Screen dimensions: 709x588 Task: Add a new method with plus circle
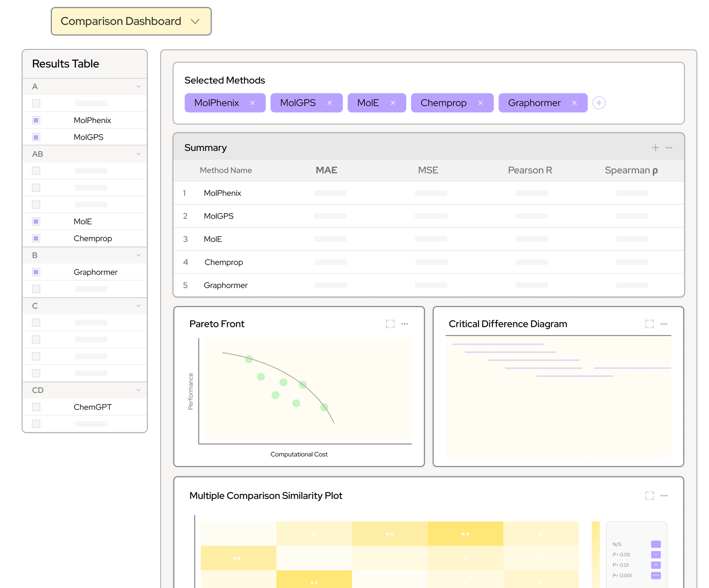point(599,103)
